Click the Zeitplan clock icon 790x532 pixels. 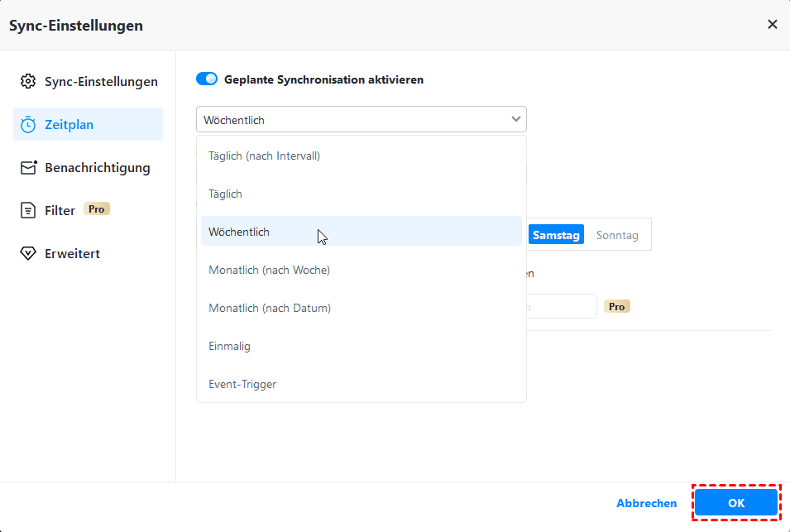coord(28,125)
